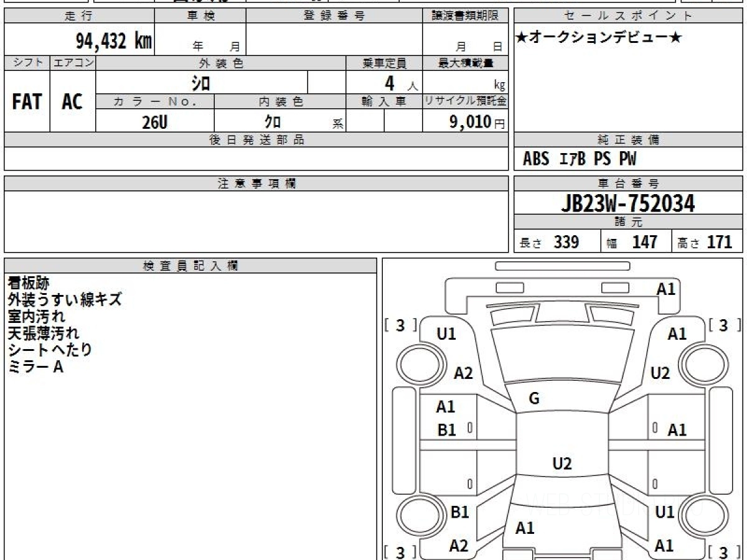Click the U1 mark near the rear wheel

[x=665, y=512]
